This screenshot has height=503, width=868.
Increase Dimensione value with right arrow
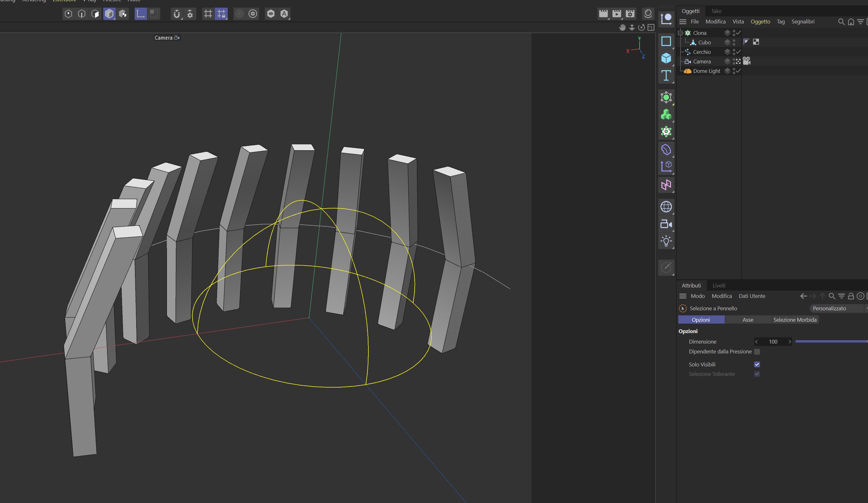[789, 342]
